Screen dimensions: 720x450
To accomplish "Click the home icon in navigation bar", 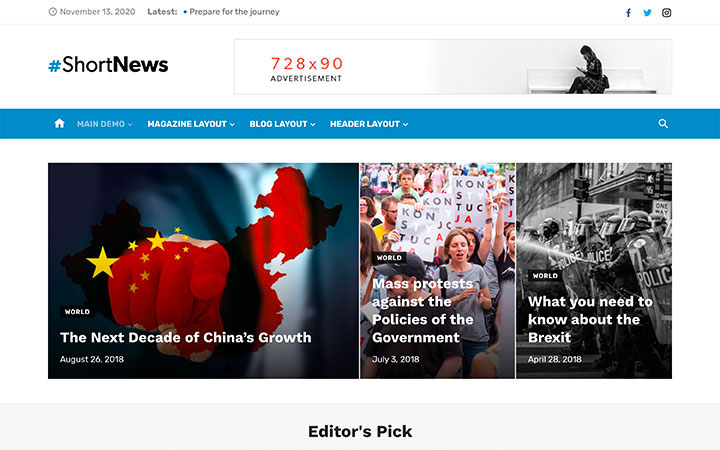I will pos(59,124).
